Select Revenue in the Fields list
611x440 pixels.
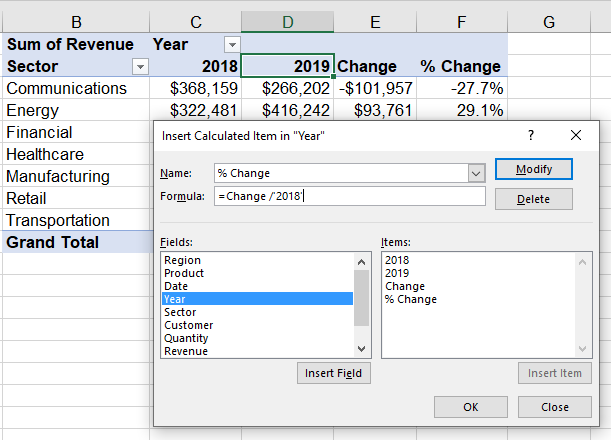coord(257,351)
